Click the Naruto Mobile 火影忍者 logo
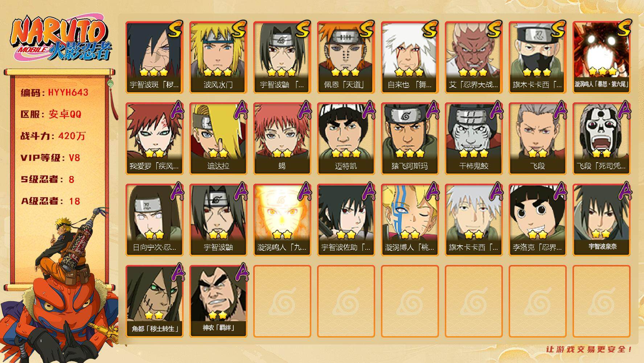This screenshot has height=363, width=644. 61,39
